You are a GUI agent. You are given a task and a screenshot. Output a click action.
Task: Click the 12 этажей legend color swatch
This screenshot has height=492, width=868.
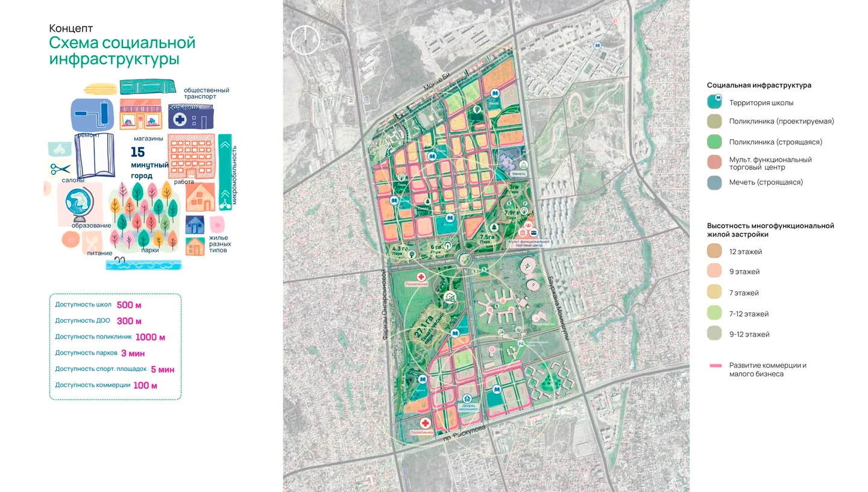click(x=715, y=251)
